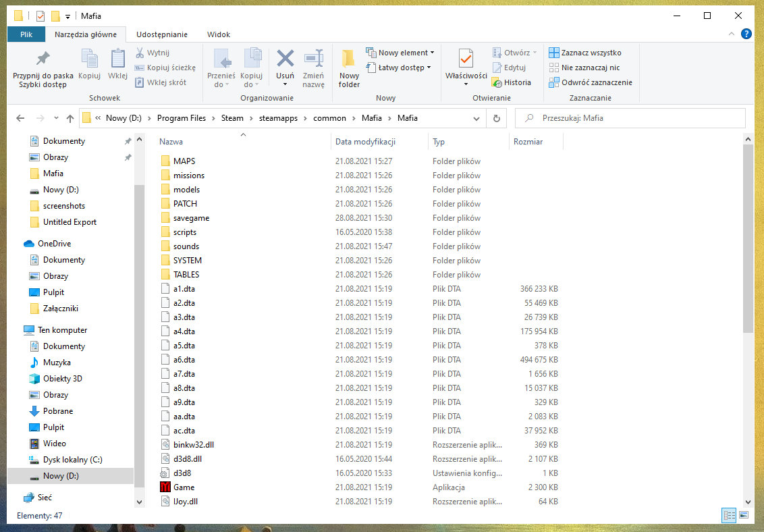The width and height of the screenshot is (764, 532).
Task: Switch to large thumbnails view icon
Action: [744, 515]
